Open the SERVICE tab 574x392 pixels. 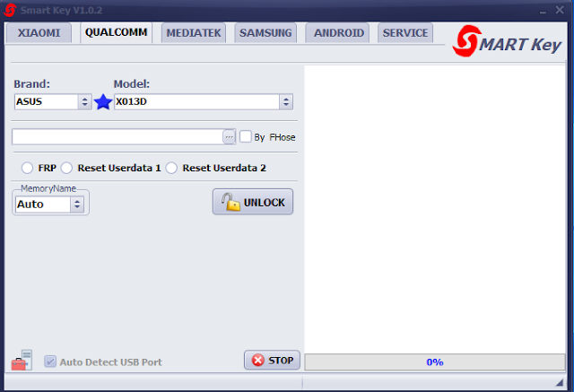point(405,33)
